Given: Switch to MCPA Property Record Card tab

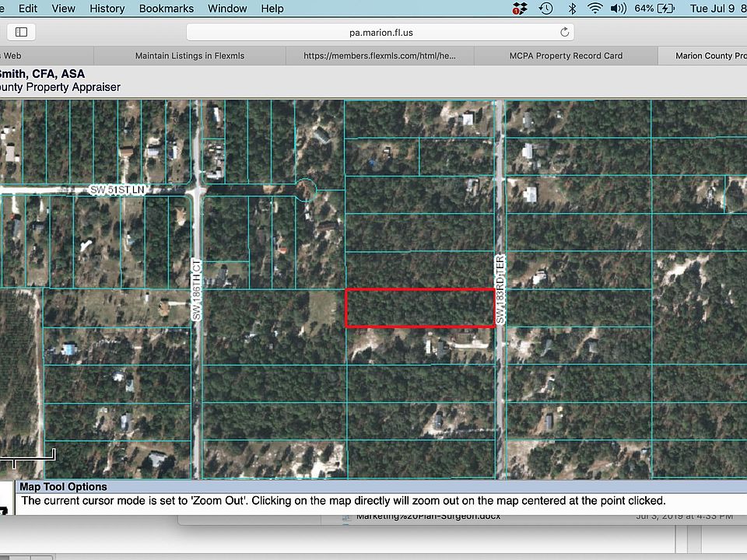Looking at the screenshot, I should pos(566,56).
